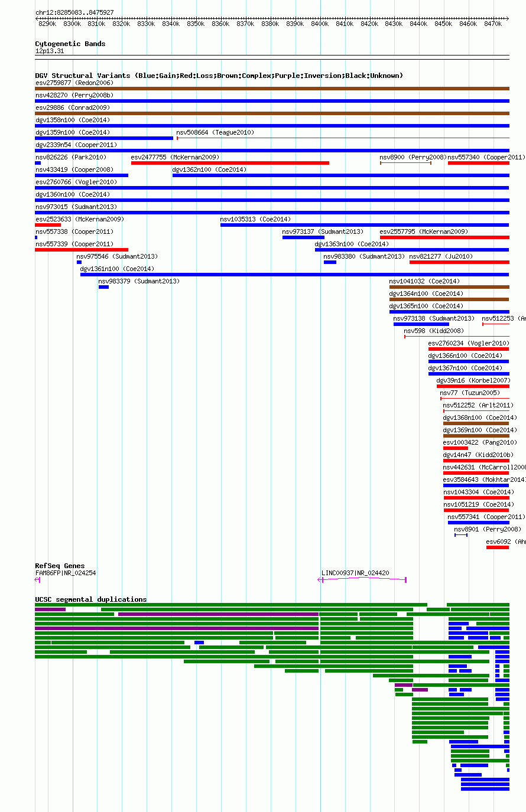Click dgv1362n100 (Coe2014) label
Image resolution: width=526 pixels, height=812 pixels.
(209, 170)
